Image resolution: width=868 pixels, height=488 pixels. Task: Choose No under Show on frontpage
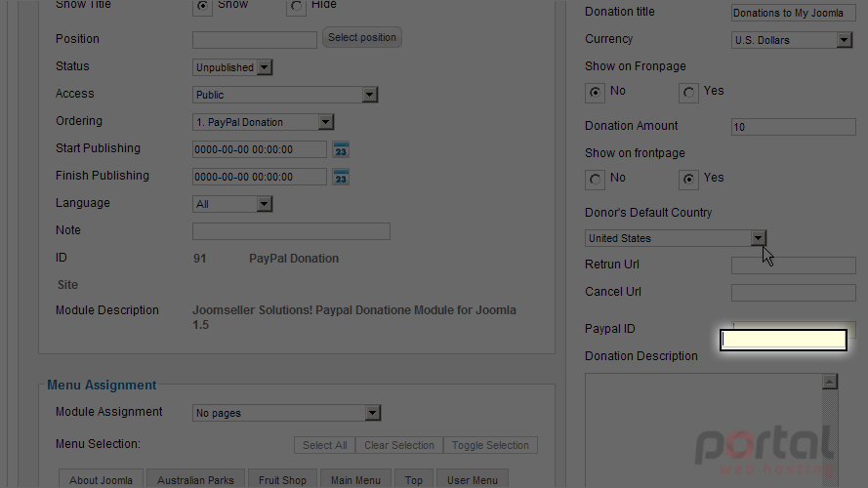595,180
